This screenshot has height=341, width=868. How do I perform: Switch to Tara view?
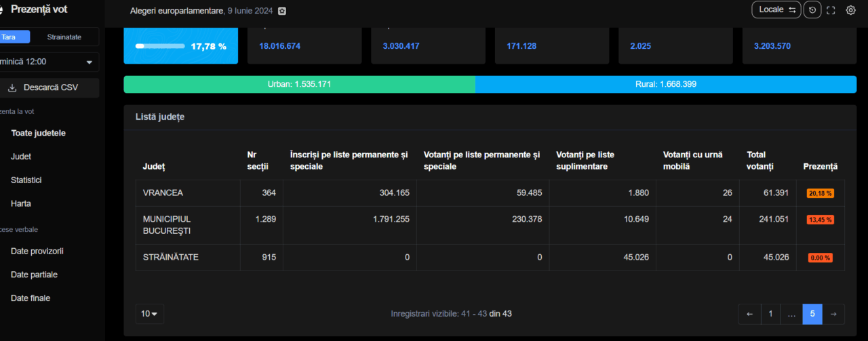[10, 37]
